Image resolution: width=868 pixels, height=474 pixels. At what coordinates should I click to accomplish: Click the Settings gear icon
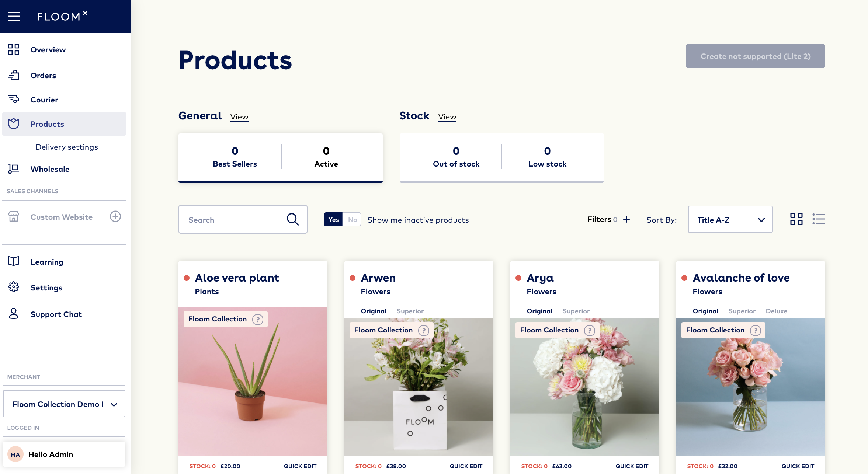click(x=14, y=287)
